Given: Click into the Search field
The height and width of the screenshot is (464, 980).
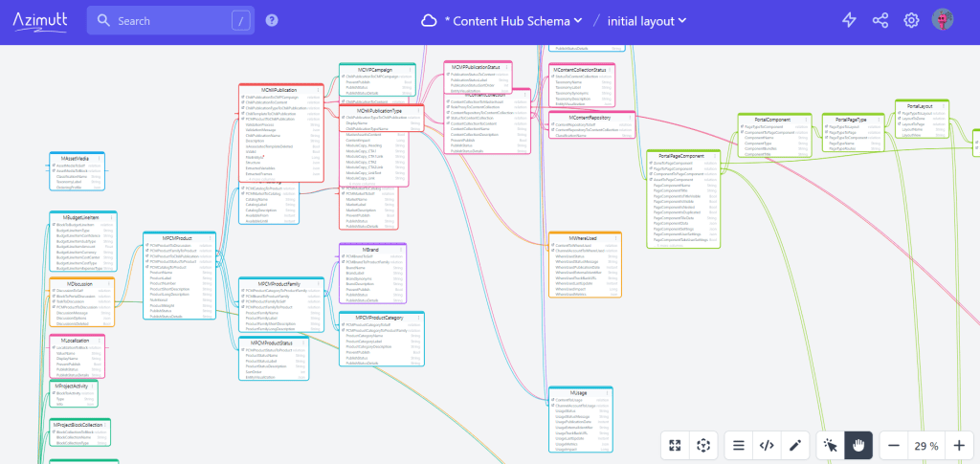Looking at the screenshot, I should tap(167, 20).
